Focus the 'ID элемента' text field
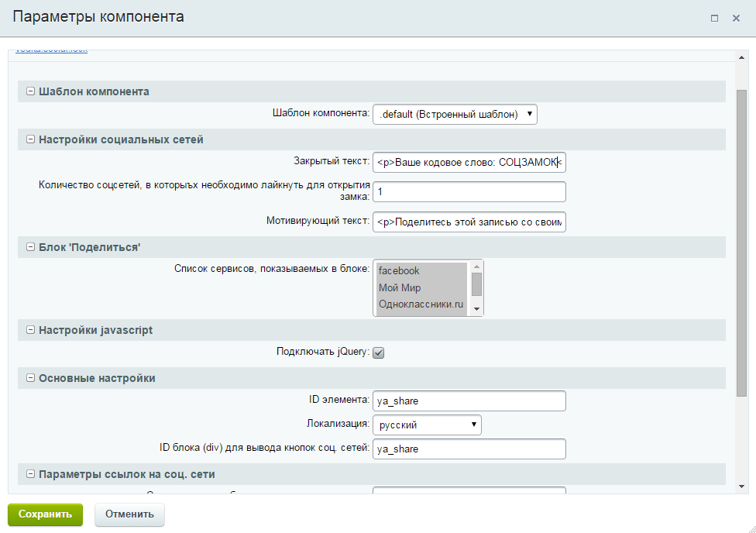Screen dimensions: 756x533 469,401
